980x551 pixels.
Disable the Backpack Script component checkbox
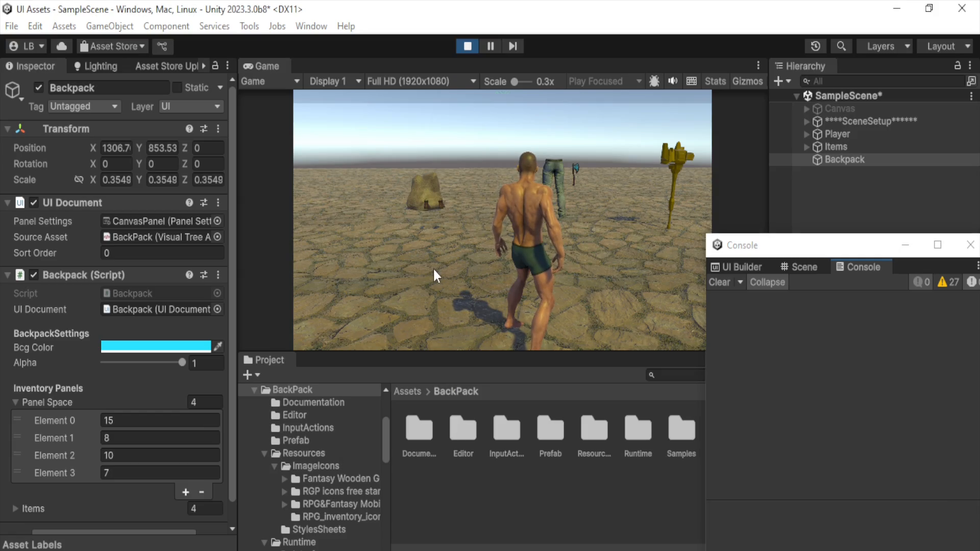34,275
